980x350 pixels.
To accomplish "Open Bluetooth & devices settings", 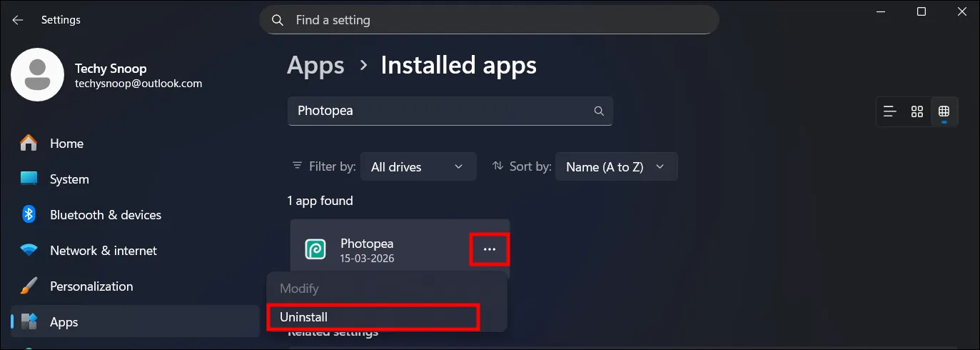I will pos(136,215).
